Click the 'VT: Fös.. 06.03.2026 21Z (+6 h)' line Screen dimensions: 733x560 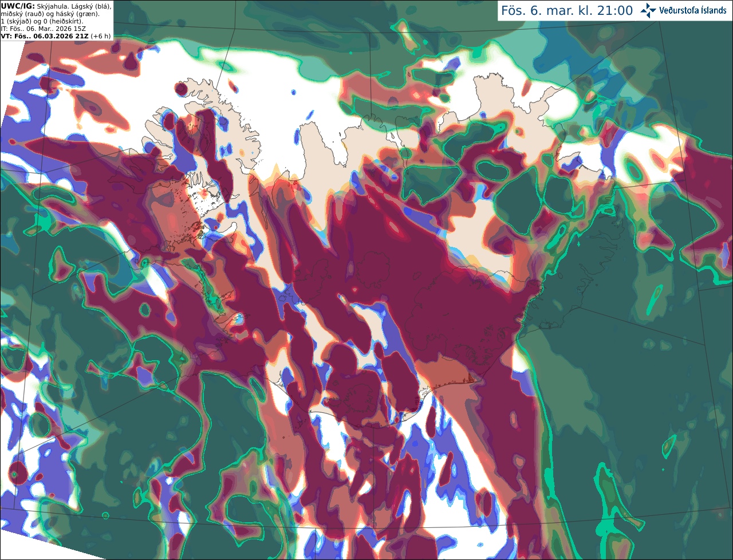(56, 36)
